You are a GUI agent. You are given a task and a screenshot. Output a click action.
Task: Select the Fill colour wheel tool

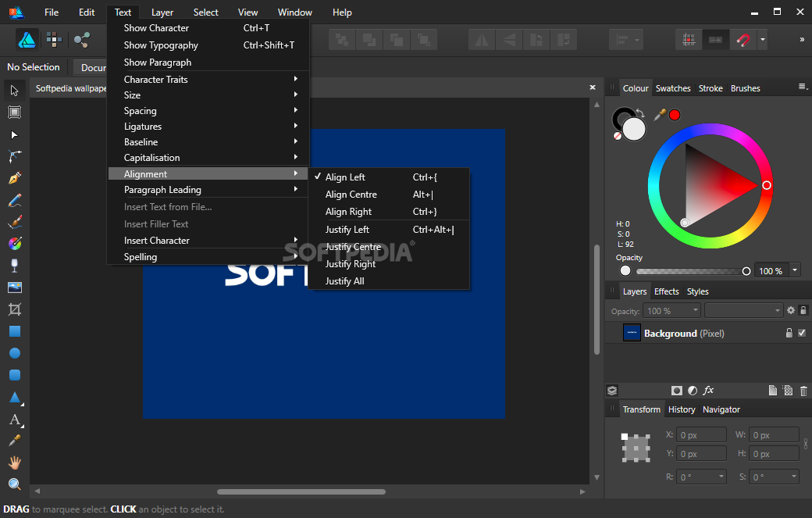[x=15, y=244]
